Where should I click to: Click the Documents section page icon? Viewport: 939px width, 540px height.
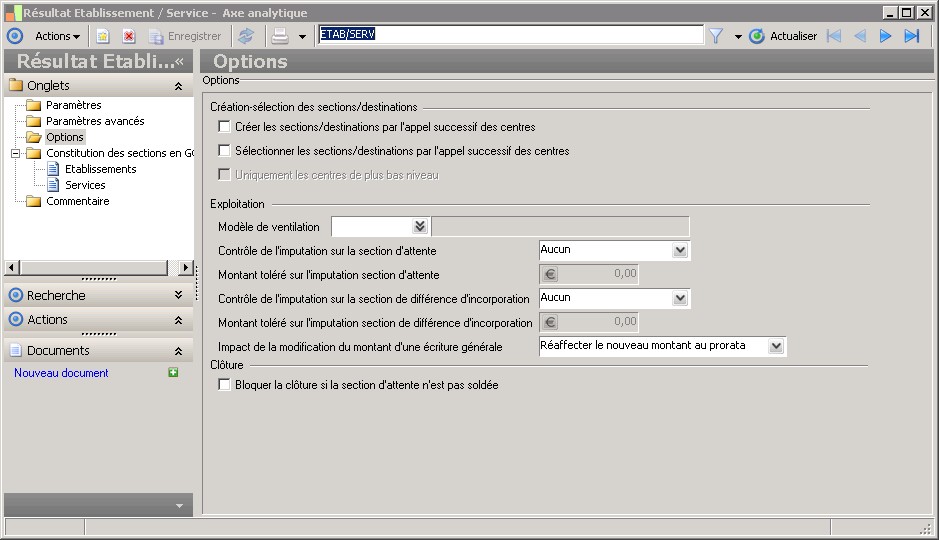click(x=16, y=350)
